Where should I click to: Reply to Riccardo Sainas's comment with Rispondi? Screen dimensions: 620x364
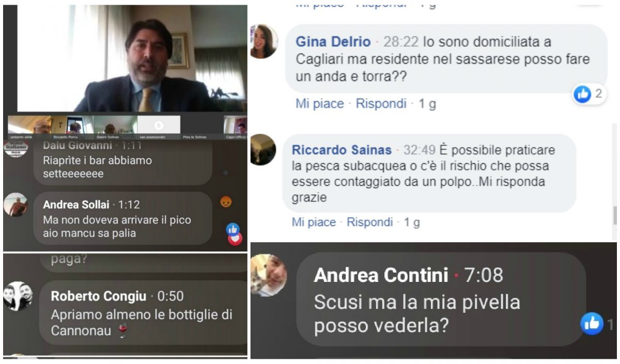pos(370,223)
